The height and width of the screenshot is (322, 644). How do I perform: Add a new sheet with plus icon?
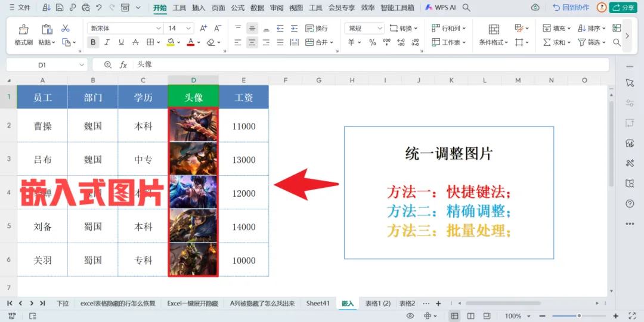tap(438, 304)
